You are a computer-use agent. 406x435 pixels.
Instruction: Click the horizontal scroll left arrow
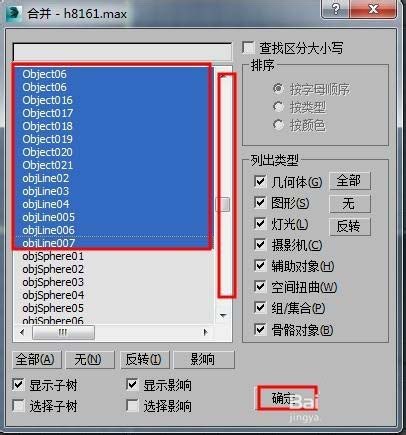click(22, 332)
